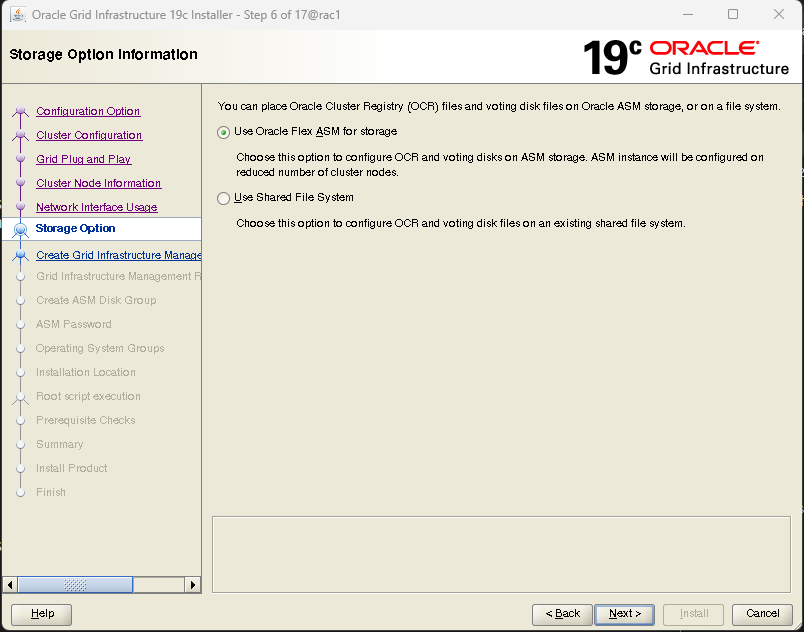Click Create Grid Infrastructure step marker icon
Viewport: 804px width, 632px height.
(21, 255)
